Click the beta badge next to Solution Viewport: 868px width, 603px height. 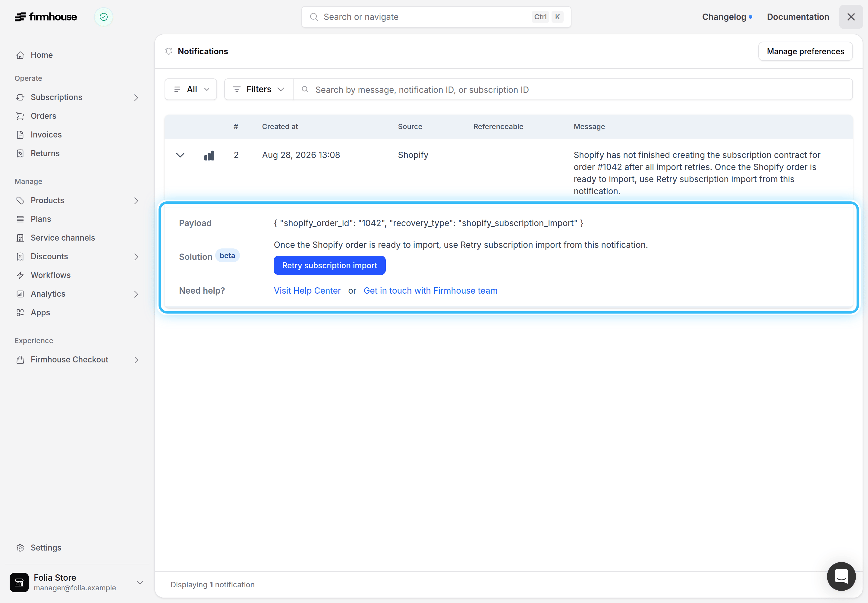point(227,256)
